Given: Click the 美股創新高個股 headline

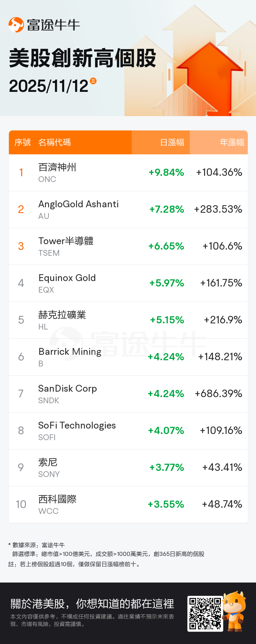Looking at the screenshot, I should click(83, 58).
